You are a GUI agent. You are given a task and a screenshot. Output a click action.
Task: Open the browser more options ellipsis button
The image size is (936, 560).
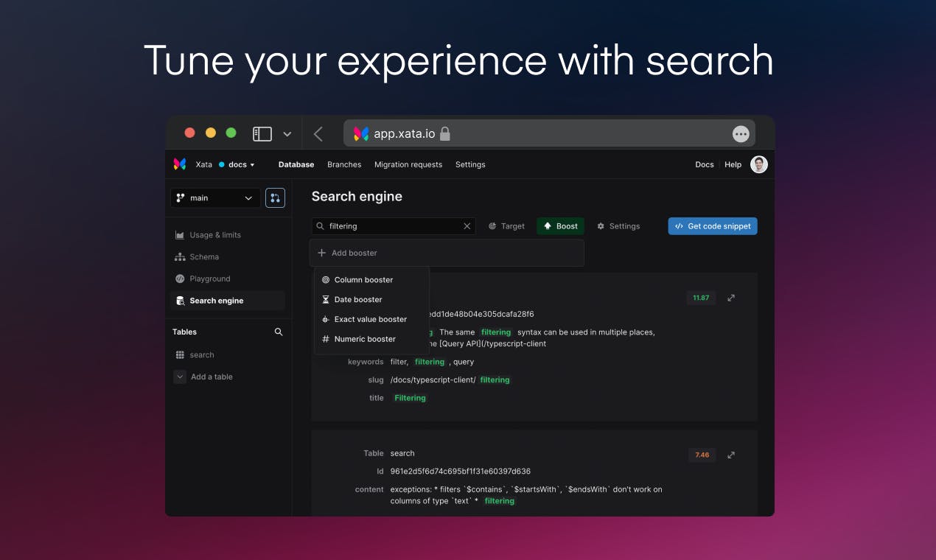tap(741, 134)
